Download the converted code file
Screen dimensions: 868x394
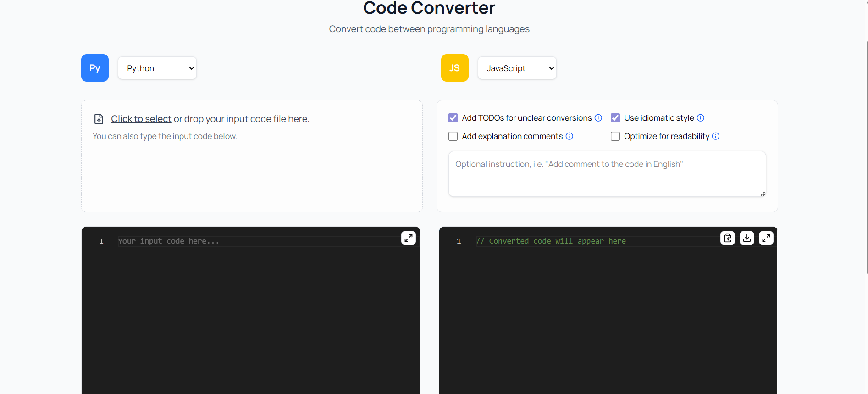tap(746, 238)
